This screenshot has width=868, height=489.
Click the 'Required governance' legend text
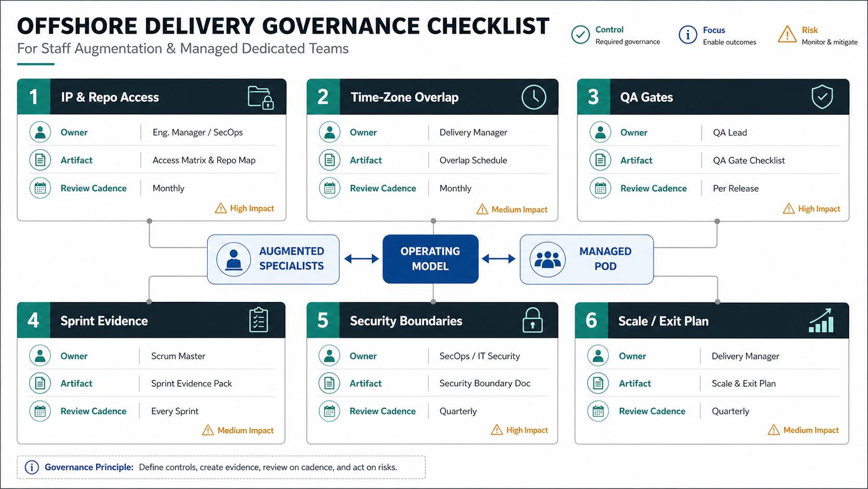[628, 42]
